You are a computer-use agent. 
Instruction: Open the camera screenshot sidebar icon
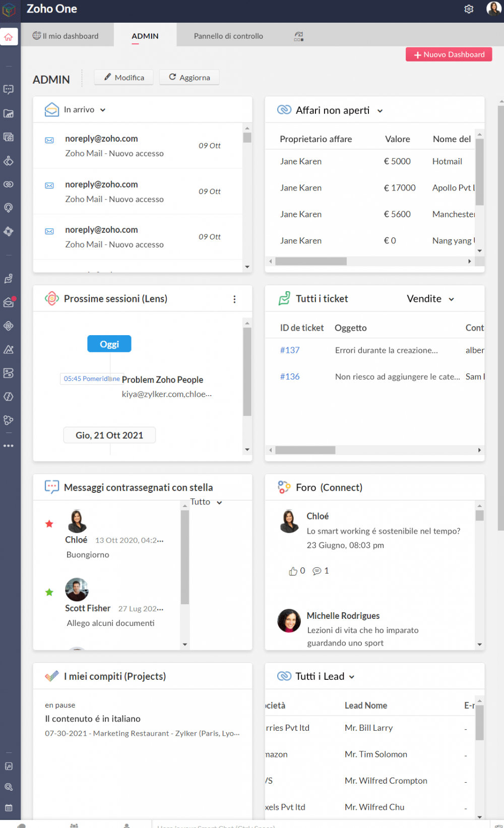9,137
